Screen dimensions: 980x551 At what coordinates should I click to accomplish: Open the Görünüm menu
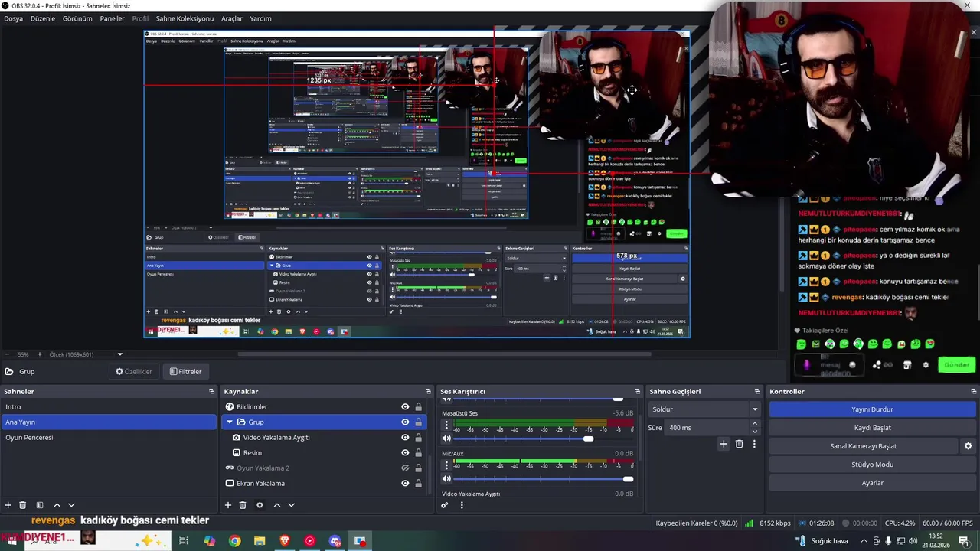click(77, 18)
